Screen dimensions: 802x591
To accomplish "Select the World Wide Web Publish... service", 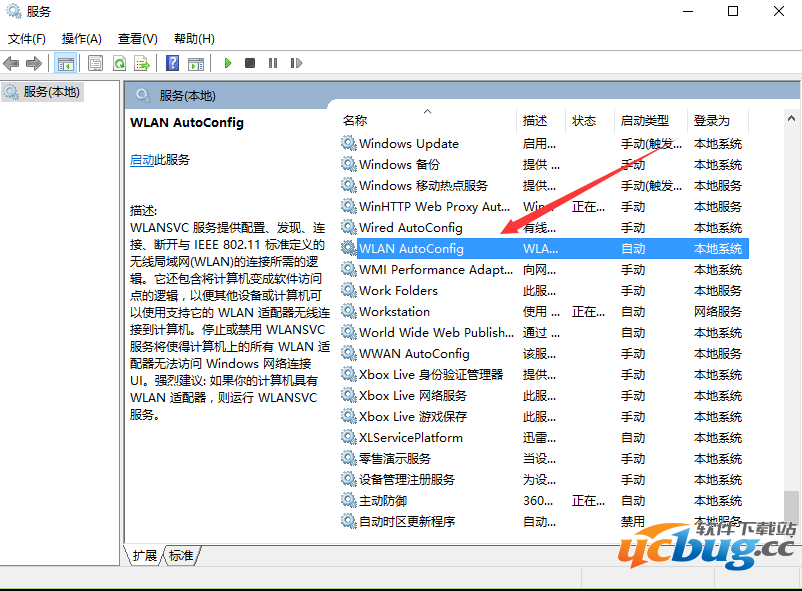I will (436, 332).
